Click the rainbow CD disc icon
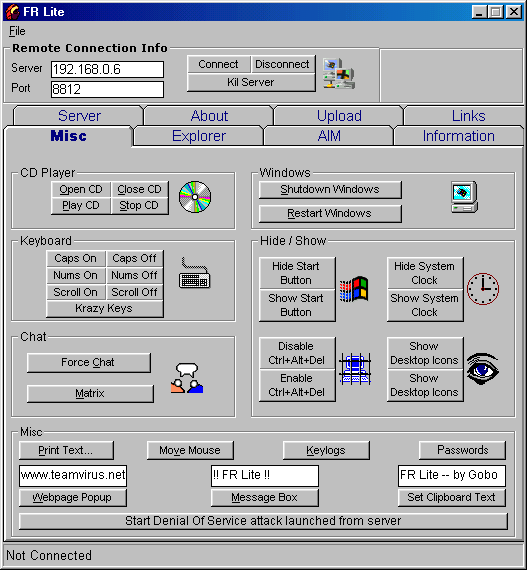Screen dimensions: 527x570 coord(195,197)
